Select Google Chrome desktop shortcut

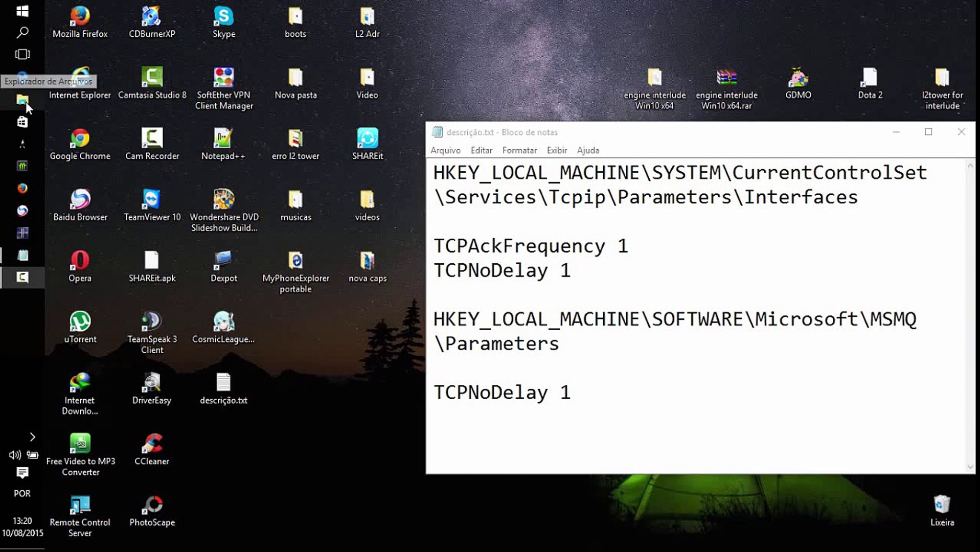80,145
